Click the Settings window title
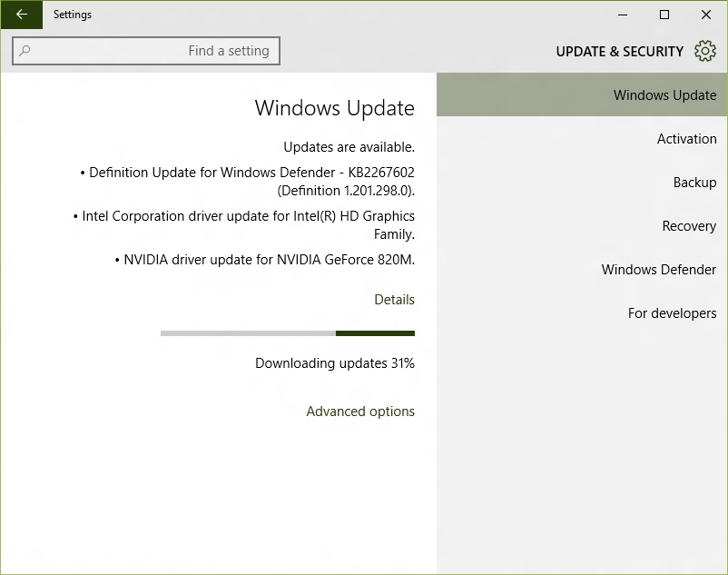728x575 pixels. tap(73, 15)
